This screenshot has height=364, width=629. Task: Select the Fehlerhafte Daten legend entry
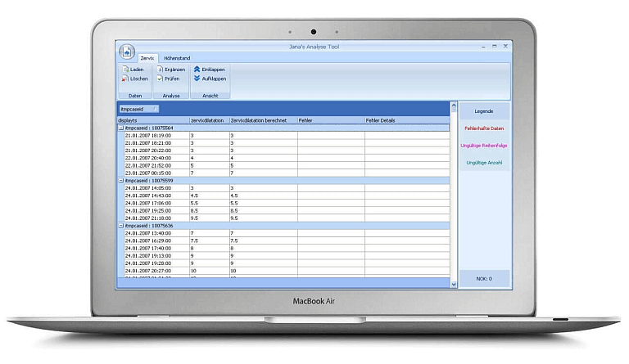(484, 128)
